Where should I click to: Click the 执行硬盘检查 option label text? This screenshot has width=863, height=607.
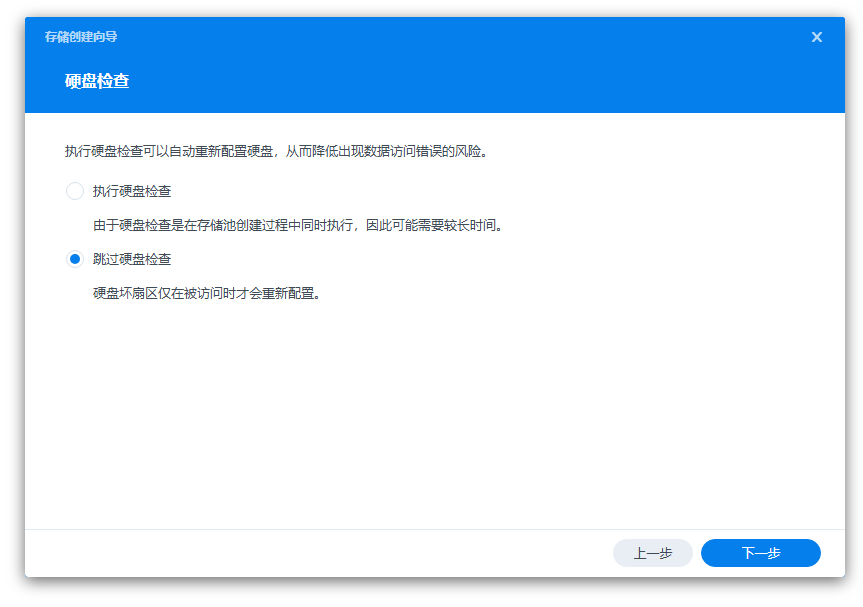tap(132, 191)
